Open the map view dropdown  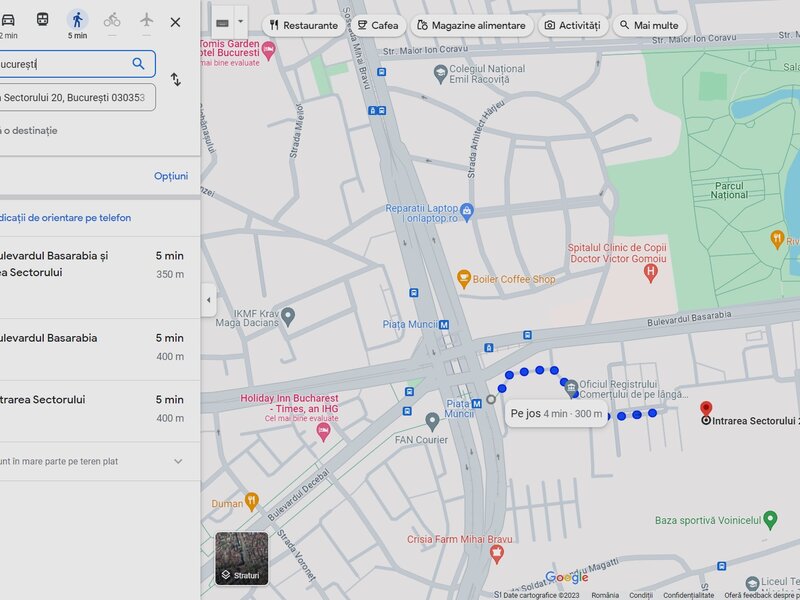[240, 22]
